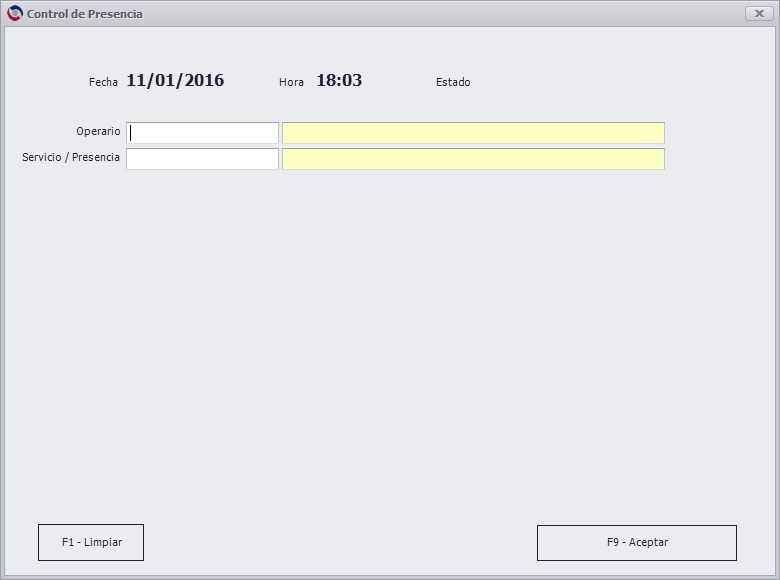Click the yellow Servicio / Presencia description field
The image size is (780, 580).
click(473, 159)
